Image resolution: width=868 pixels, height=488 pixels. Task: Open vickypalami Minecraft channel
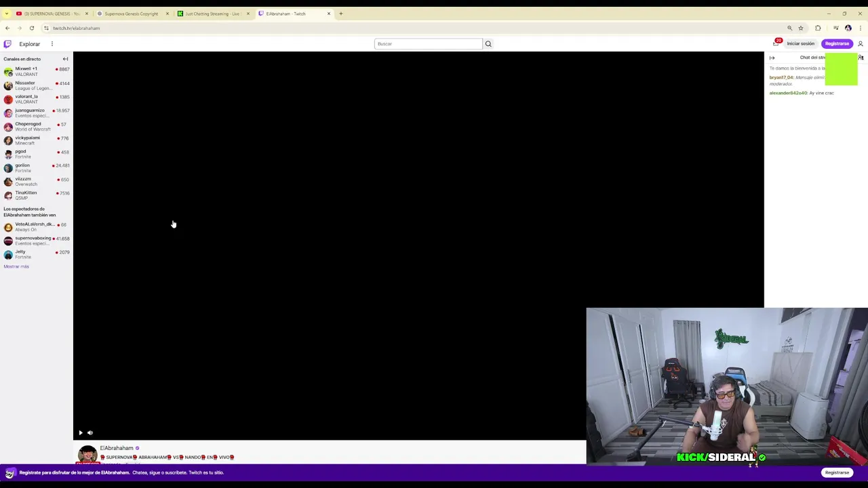pos(37,140)
